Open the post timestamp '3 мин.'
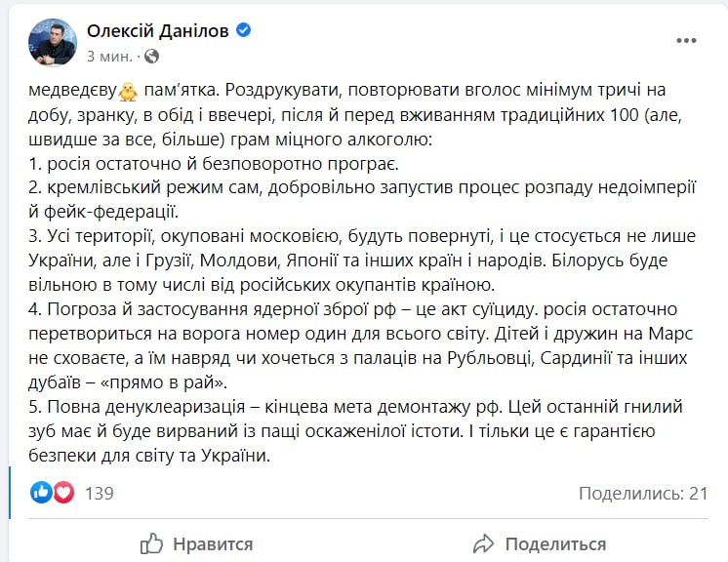Image resolution: width=728 pixels, height=562 pixels. [109, 57]
